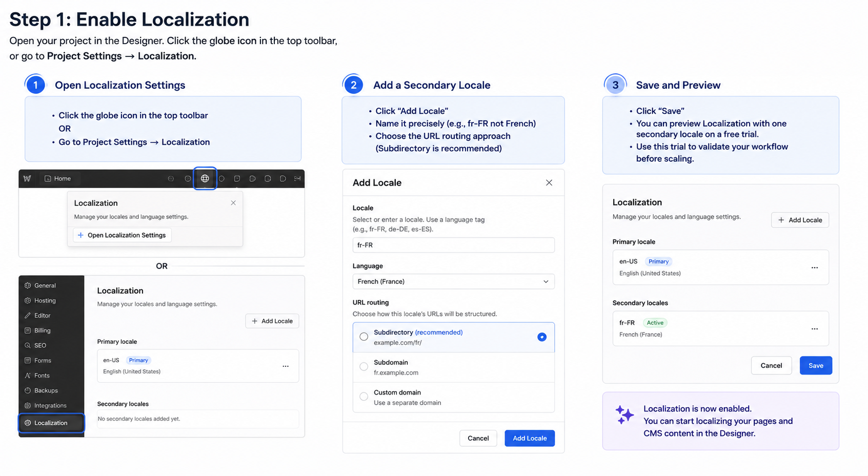The image size is (868, 476).
Task: Open en-US options menu in Save and Preview panel
Action: (815, 267)
